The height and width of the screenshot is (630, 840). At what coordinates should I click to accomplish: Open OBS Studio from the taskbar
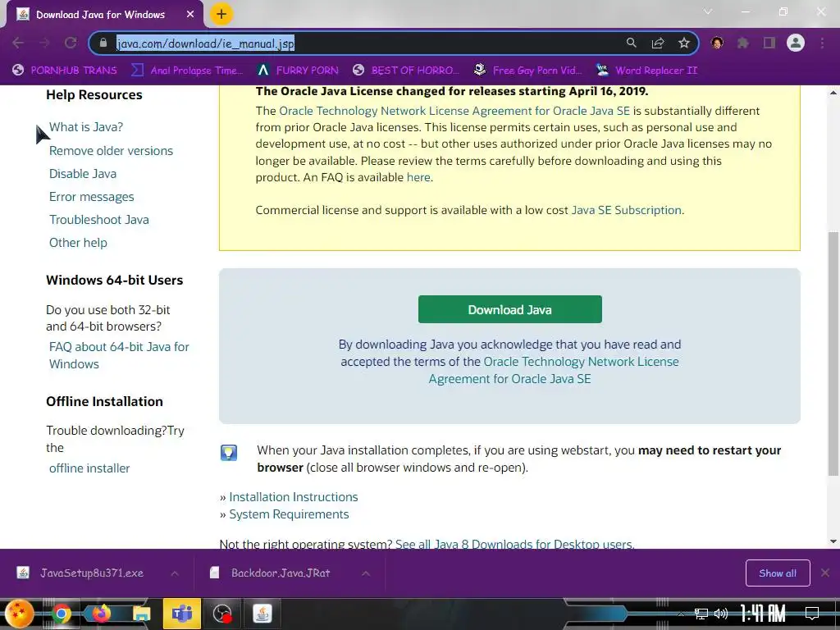coord(222,614)
